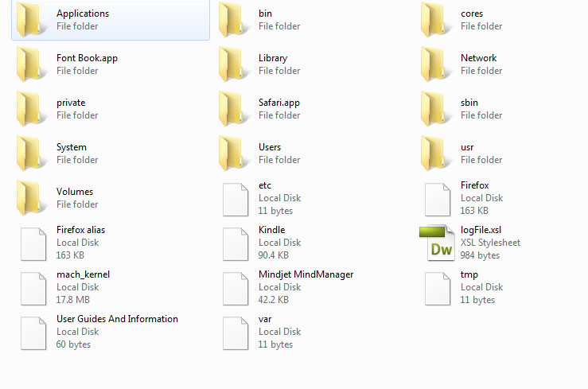Click the User Guides And Information file icon
This screenshot has height=389, width=588.
[x=33, y=333]
